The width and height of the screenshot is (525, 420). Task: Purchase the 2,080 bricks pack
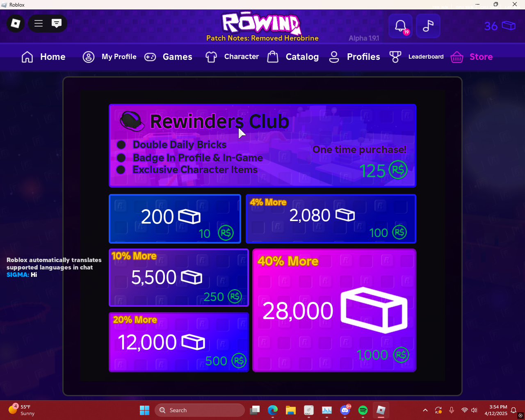tap(331, 219)
